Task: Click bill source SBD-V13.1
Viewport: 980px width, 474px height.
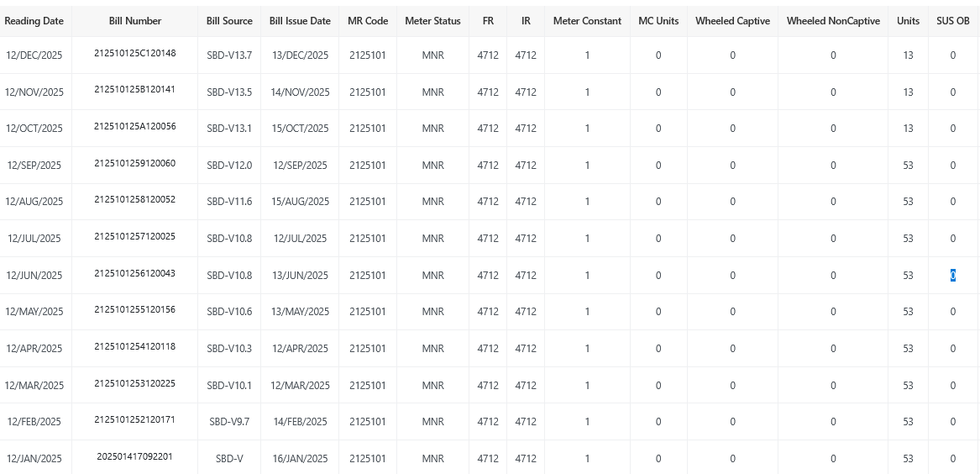Action: coord(229,129)
